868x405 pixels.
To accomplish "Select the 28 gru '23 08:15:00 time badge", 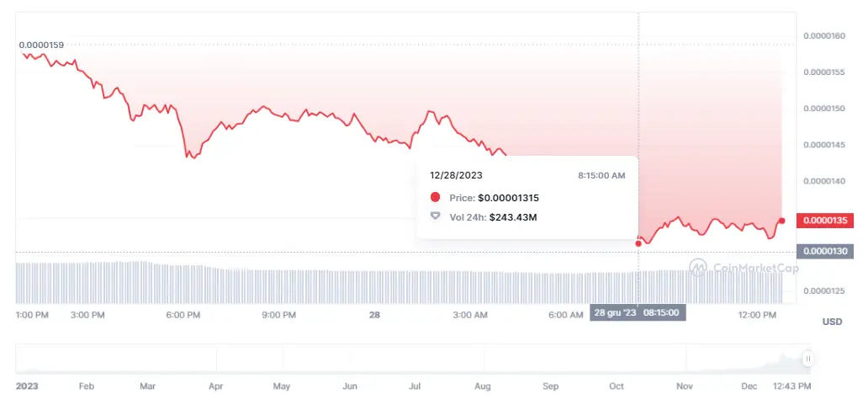I will [x=638, y=312].
